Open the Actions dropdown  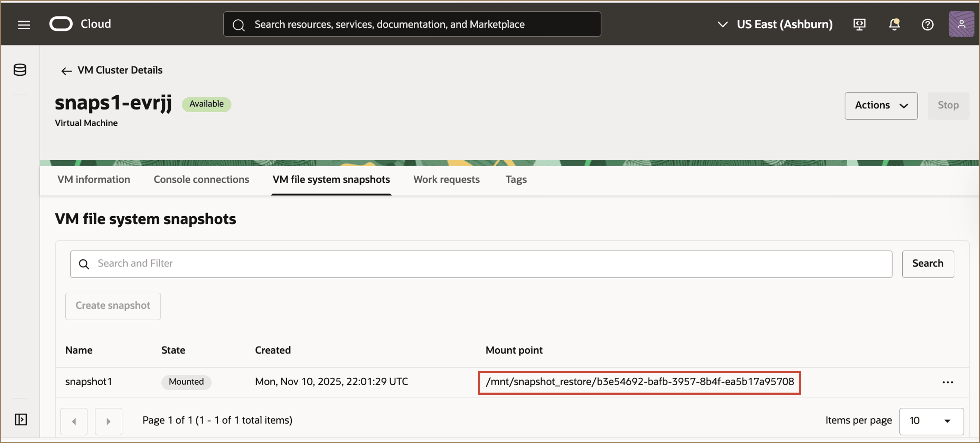coord(881,106)
